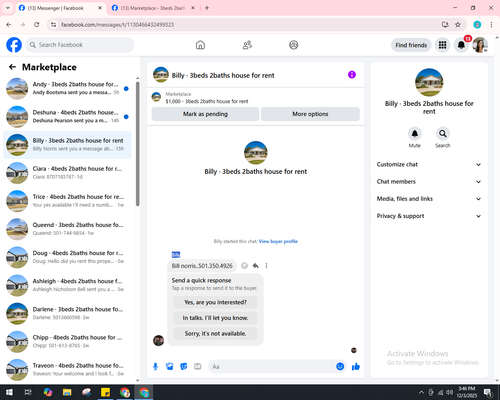React to the Bill norris message emoji icon
Viewport: 500px width, 400px height.
point(244,266)
